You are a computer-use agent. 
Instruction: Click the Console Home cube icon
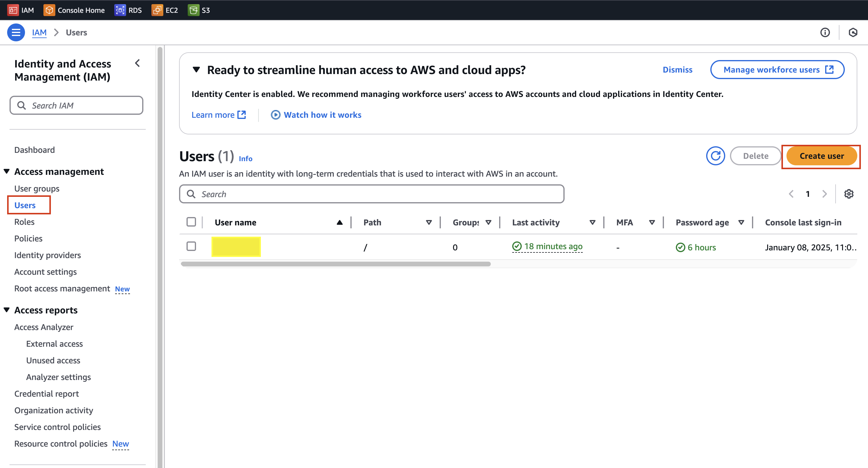(49, 10)
